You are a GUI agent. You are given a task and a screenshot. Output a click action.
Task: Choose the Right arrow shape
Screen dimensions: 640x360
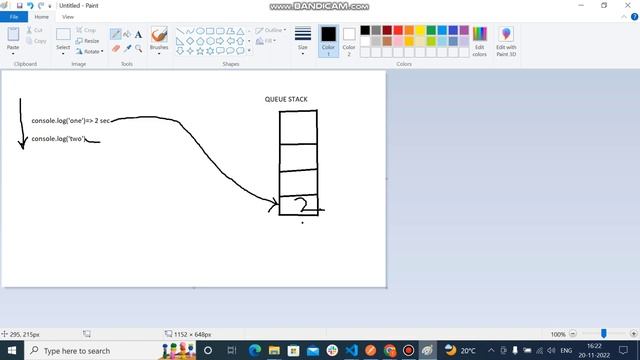[220, 41]
